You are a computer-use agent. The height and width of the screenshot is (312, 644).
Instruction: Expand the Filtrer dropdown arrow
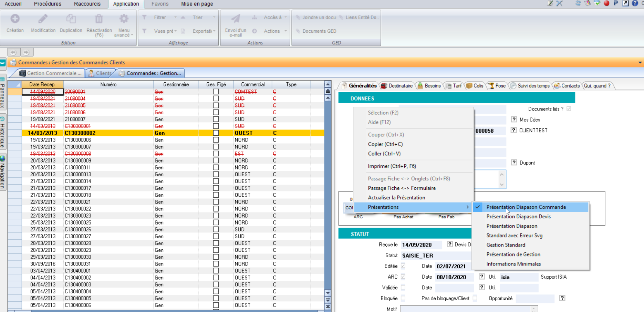175,17
